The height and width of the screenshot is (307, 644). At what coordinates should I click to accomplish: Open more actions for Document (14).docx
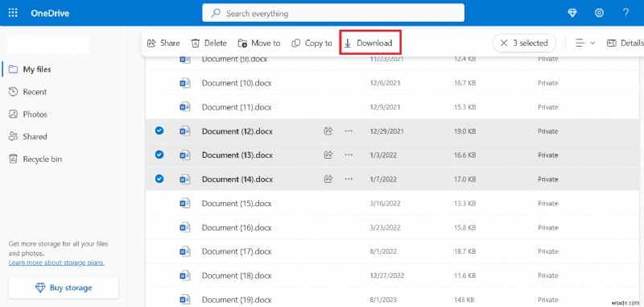pyautogui.click(x=349, y=179)
